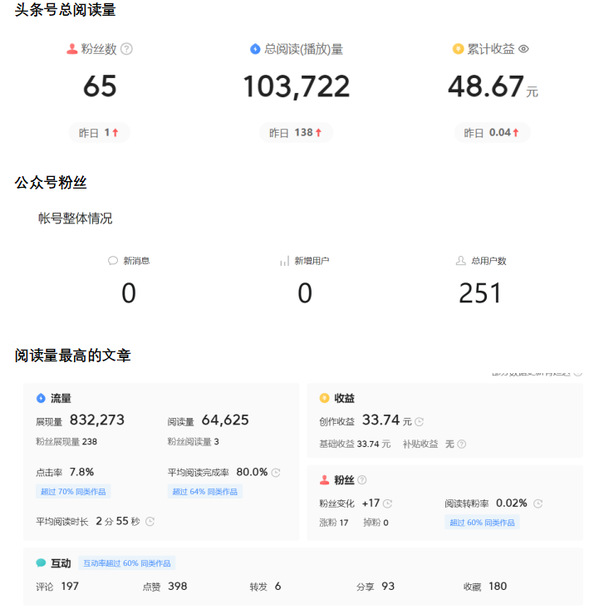599x609 pixels.
Task: Click the 昨日 138 reading increase pill
Action: click(x=296, y=133)
